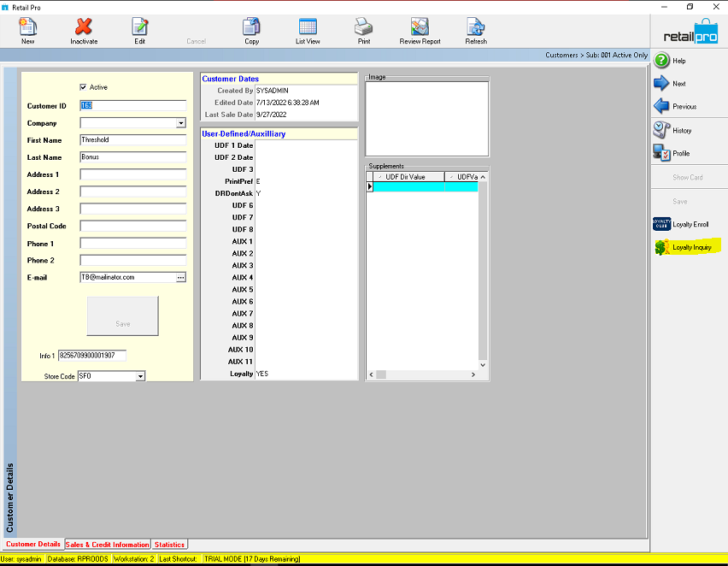Click the highlighted Loyalty Inquiry option

[688, 247]
